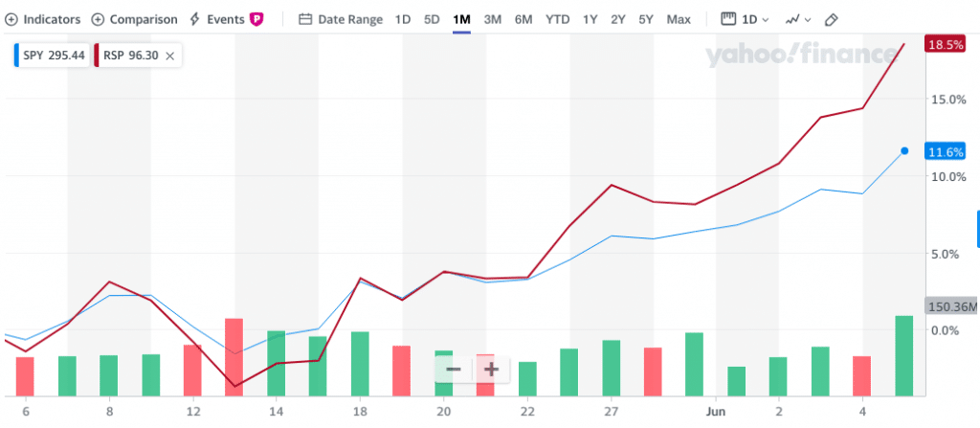This screenshot has width=980, height=428.
Task: Remove the RSP comparison with X
Action: [169, 56]
